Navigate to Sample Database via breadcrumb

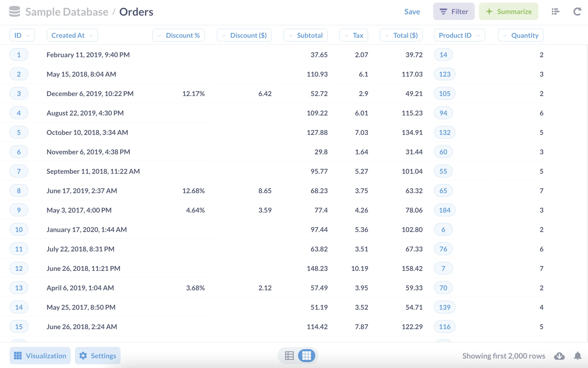[x=66, y=12]
